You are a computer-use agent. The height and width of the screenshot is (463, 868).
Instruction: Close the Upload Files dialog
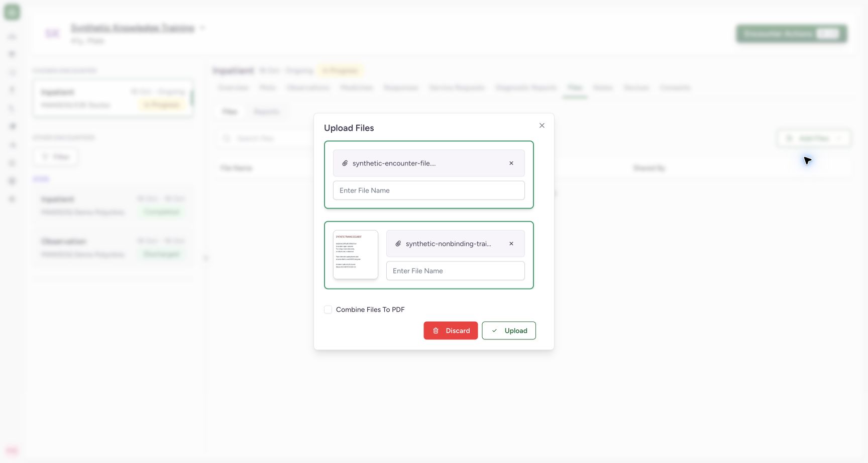(542, 126)
